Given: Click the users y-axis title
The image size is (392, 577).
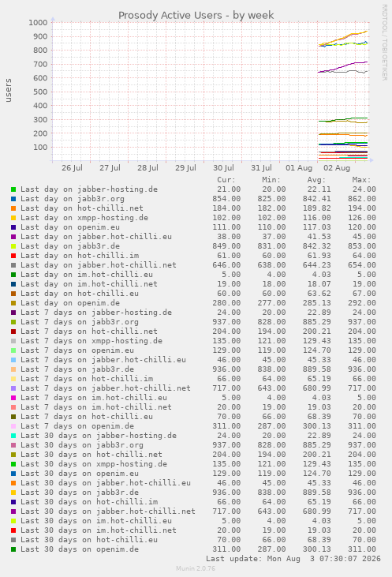Looking at the screenshot, I should 8,90.
